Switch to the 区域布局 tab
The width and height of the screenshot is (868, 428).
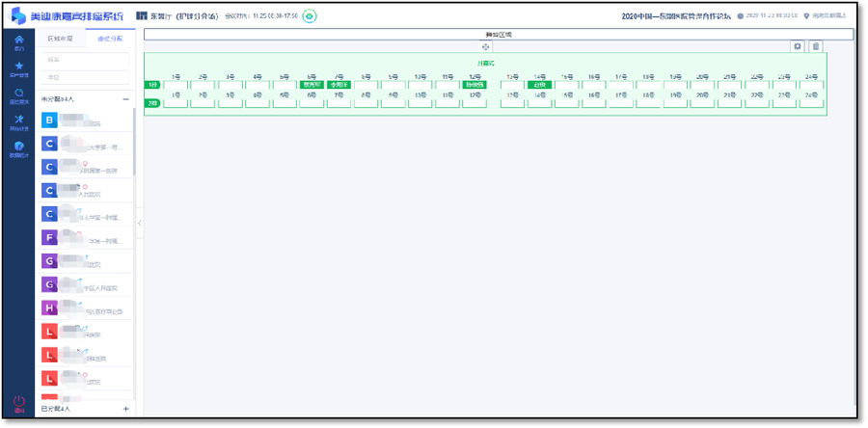(x=61, y=39)
